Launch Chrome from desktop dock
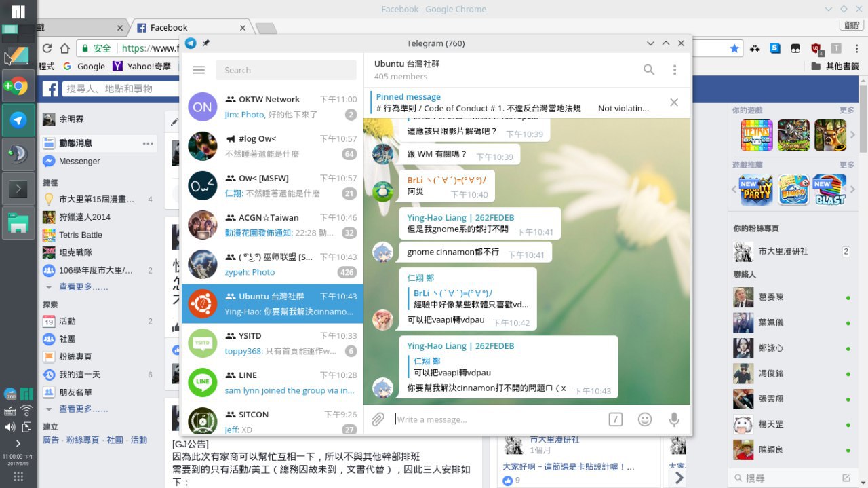The image size is (868, 488). point(18,86)
